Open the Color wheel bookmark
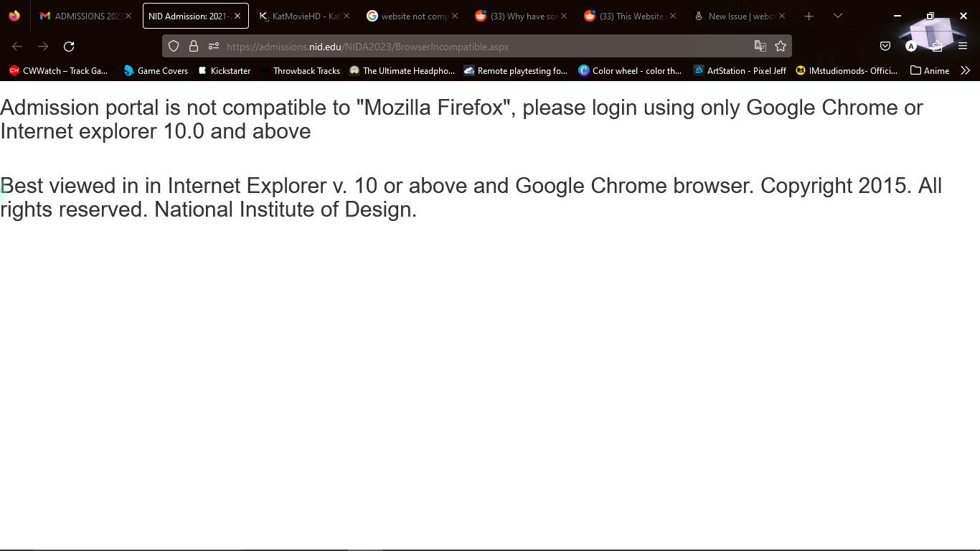This screenshot has width=980, height=551. click(630, 70)
